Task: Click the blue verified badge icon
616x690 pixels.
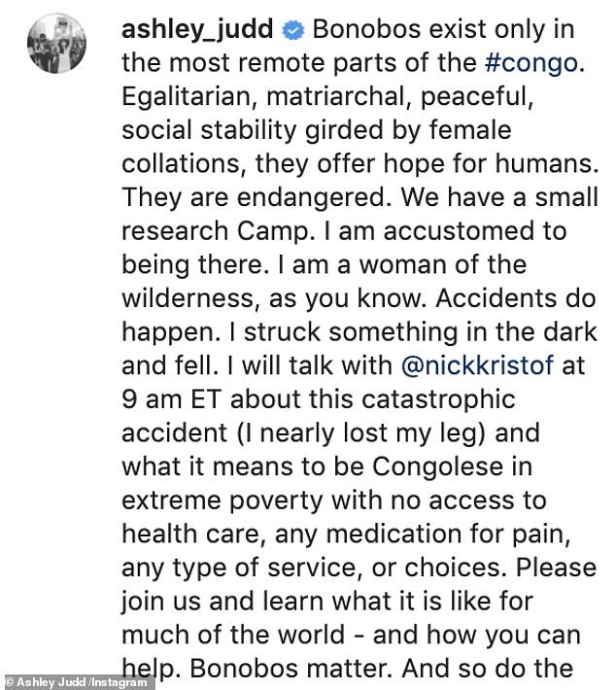Action: (291, 32)
